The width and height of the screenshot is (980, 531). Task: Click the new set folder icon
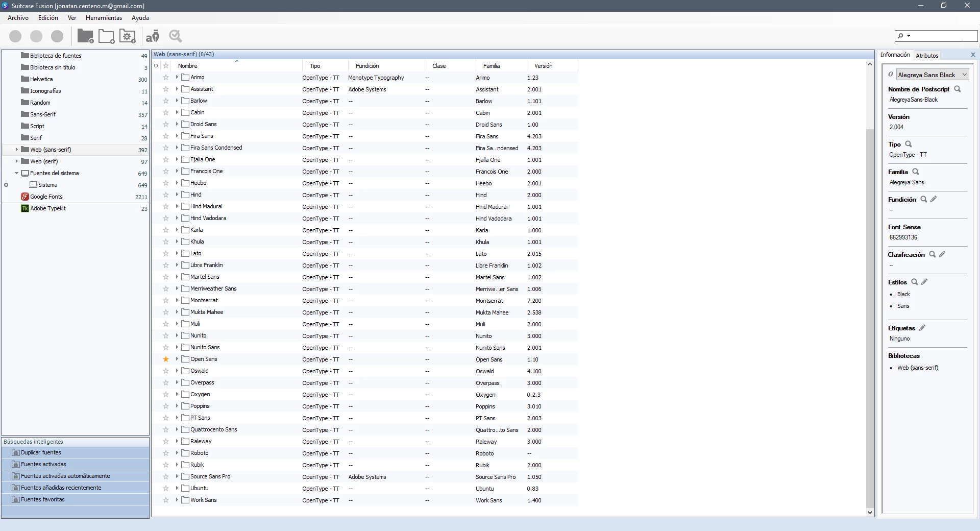tap(106, 36)
